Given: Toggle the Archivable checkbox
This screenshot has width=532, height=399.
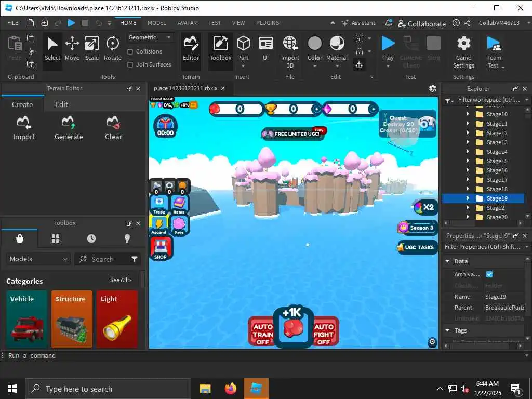Looking at the screenshot, I should point(489,274).
